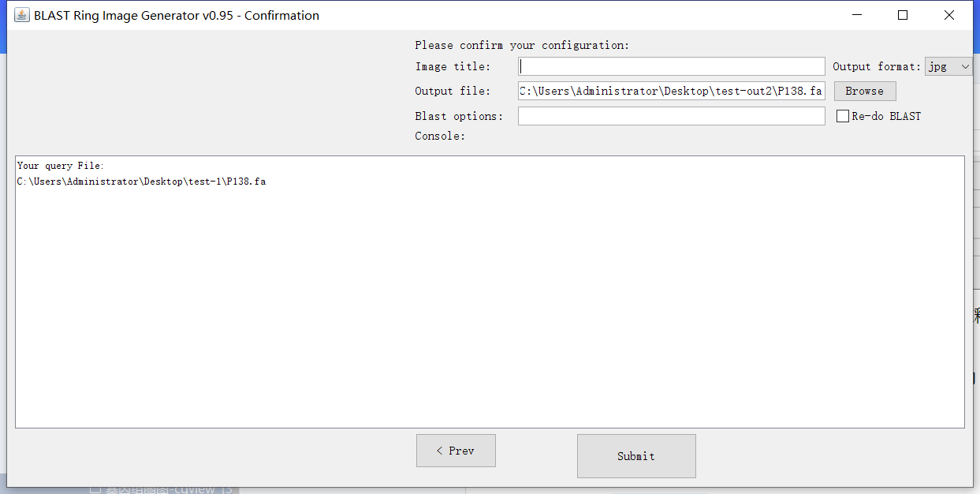The image size is (980, 494).
Task: Click the Browse button for output file
Action: [864, 91]
